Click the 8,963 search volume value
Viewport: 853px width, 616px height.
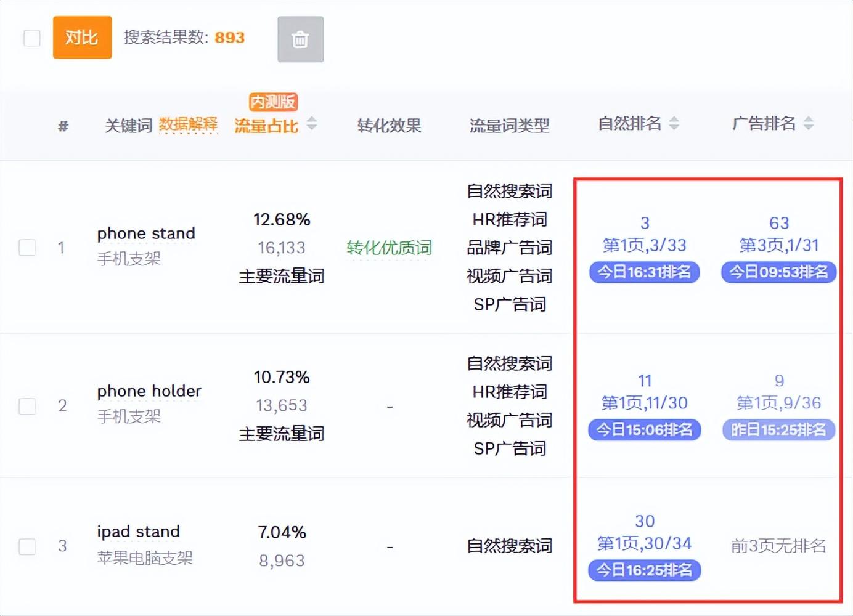(x=282, y=561)
